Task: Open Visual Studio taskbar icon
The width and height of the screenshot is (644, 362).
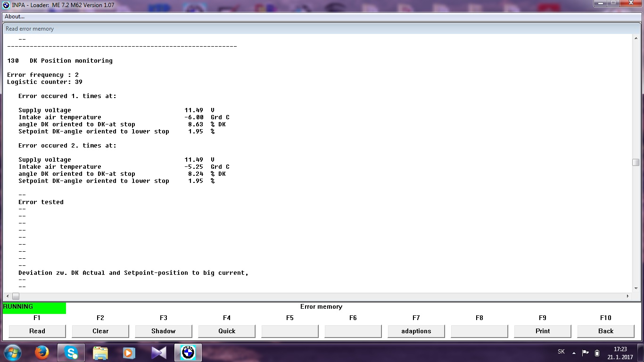Action: 159,353
